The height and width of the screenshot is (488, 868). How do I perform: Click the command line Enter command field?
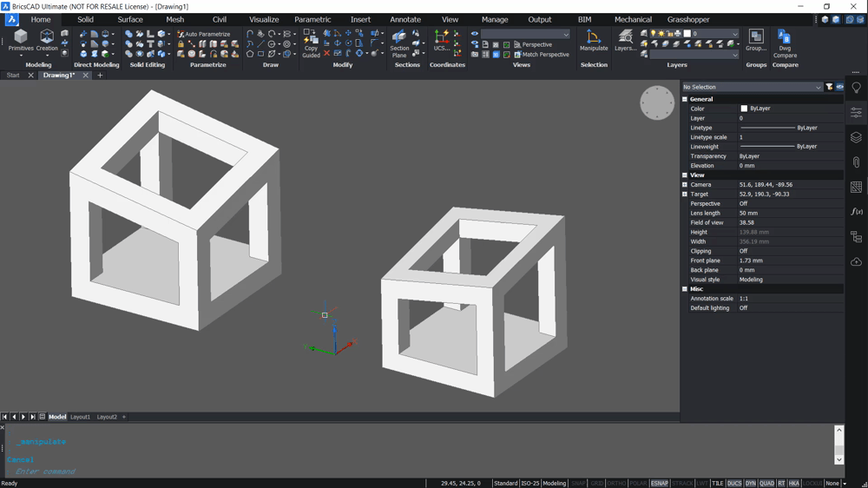pos(44,472)
